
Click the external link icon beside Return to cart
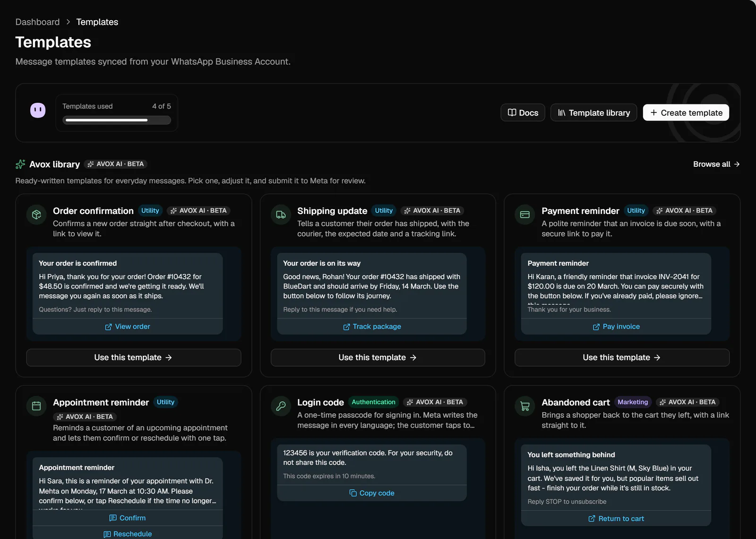click(x=592, y=519)
